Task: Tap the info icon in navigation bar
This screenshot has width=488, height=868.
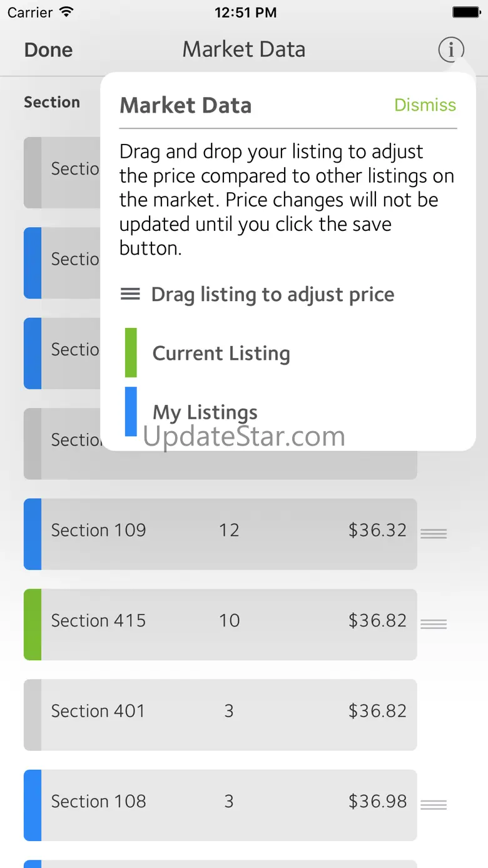Action: point(451,49)
